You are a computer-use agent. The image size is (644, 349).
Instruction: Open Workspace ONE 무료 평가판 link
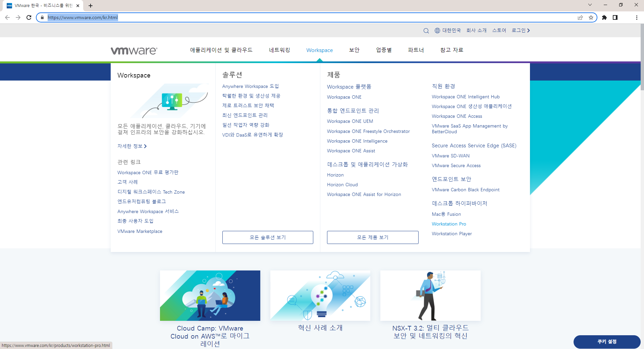148,172
